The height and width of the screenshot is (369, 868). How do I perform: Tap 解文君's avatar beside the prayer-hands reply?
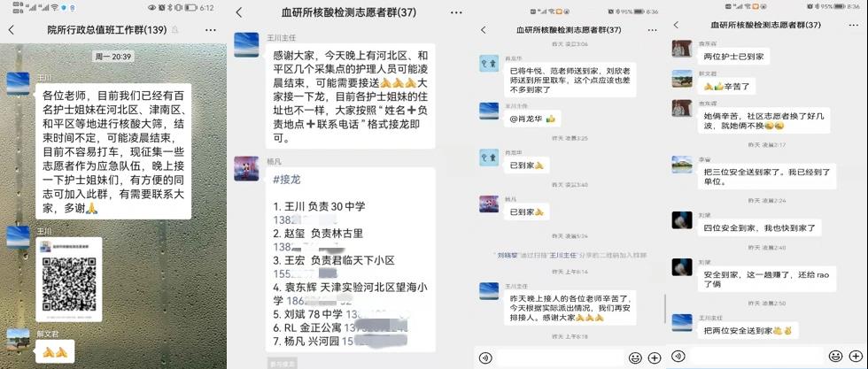click(x=18, y=339)
